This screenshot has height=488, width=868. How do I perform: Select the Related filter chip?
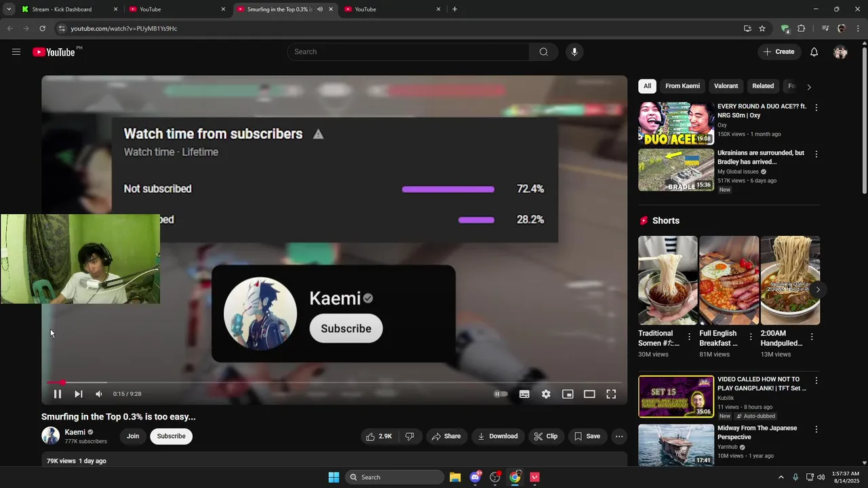[763, 86]
